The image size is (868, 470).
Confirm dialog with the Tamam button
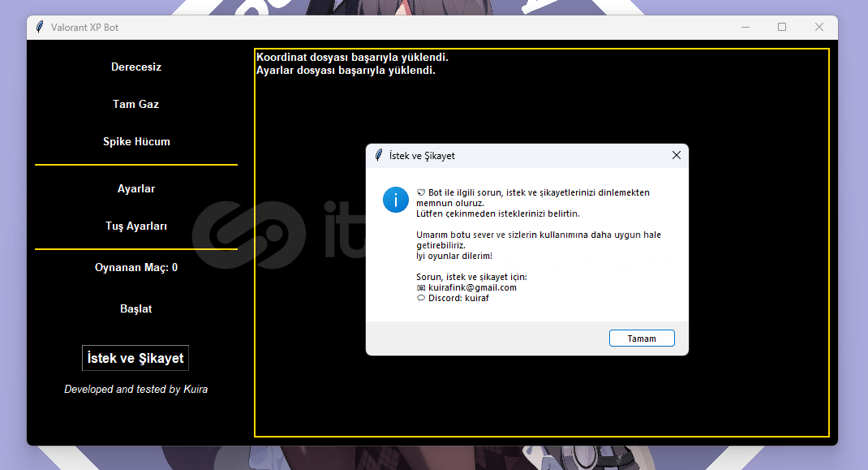(642, 338)
